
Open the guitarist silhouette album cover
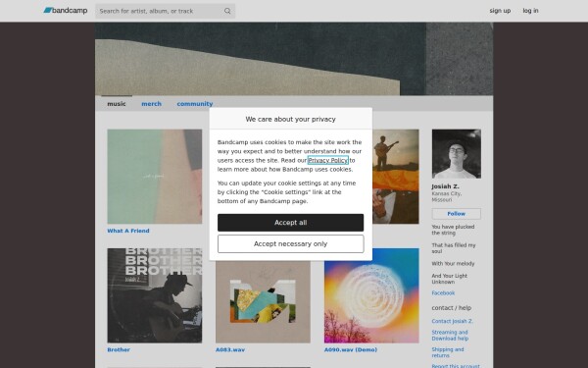coord(396,177)
